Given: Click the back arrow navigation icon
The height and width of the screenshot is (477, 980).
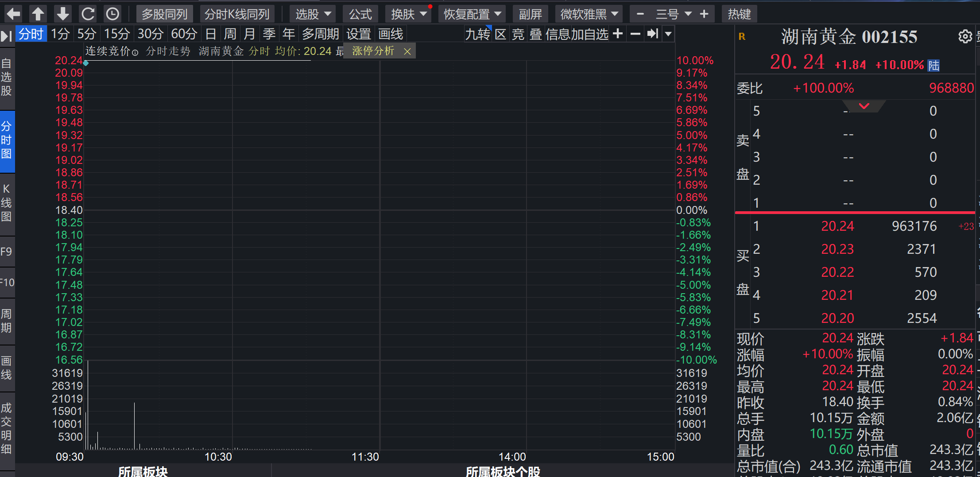Looking at the screenshot, I should pyautogui.click(x=13, y=14).
